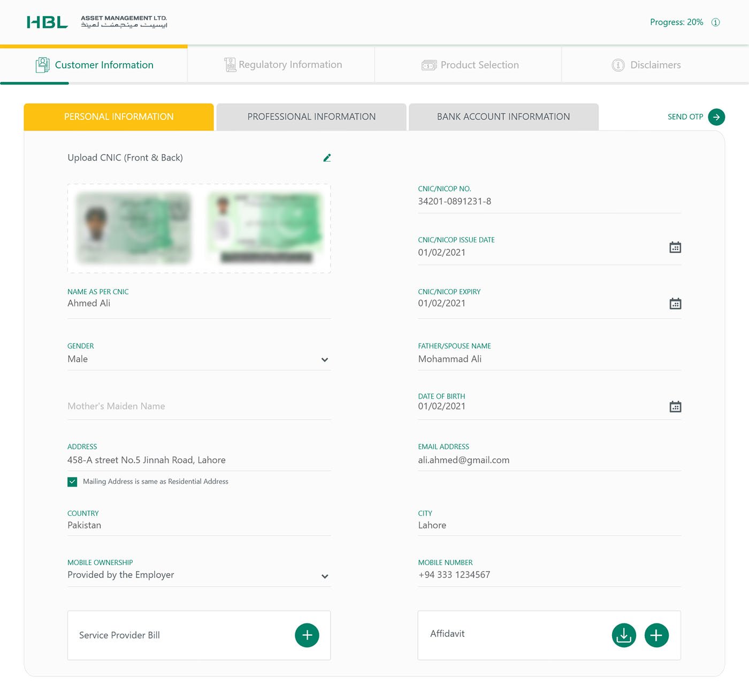749x700 pixels.
Task: Toggle Mailing Address same as Residential checkbox
Action: [72, 482]
